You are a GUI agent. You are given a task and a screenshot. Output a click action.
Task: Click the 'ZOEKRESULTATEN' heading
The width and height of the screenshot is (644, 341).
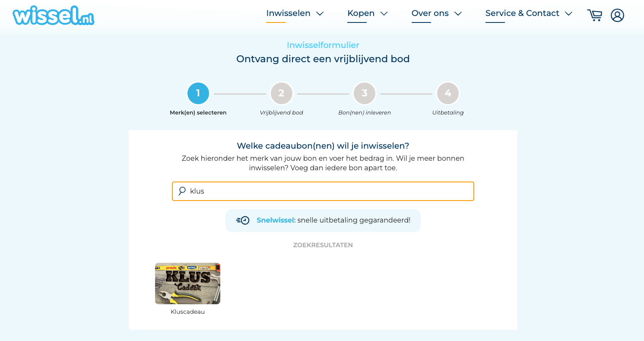(323, 245)
